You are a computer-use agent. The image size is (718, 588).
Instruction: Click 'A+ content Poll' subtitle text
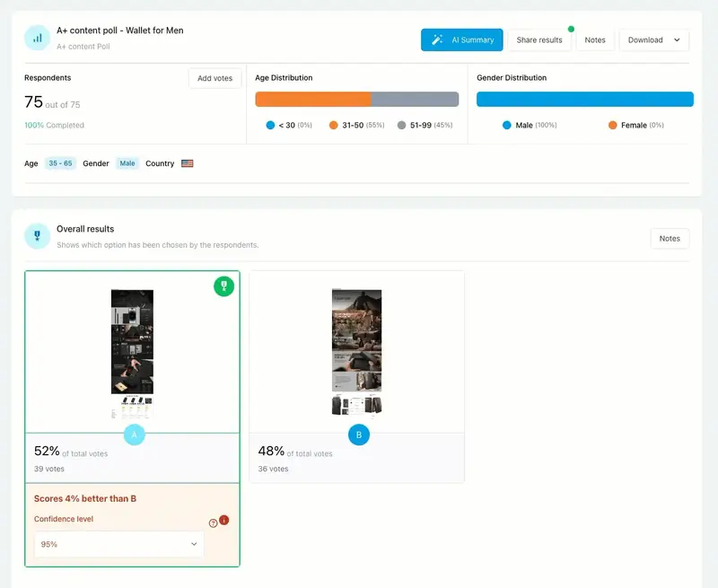83,47
